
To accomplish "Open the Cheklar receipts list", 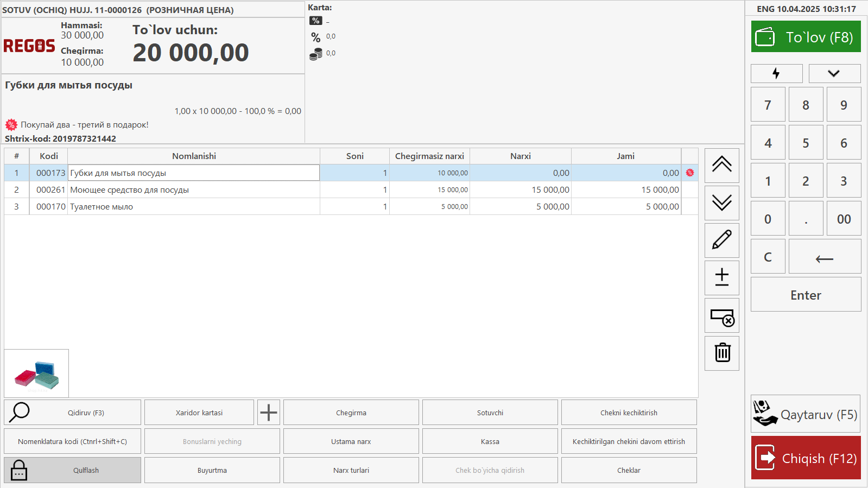I will [629, 470].
